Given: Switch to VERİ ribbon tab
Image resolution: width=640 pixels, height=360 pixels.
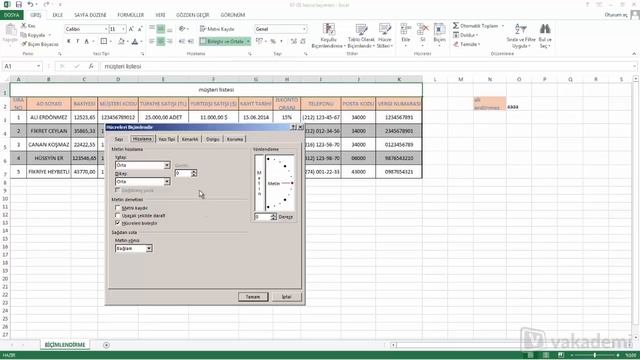Looking at the screenshot, I should [x=160, y=15].
